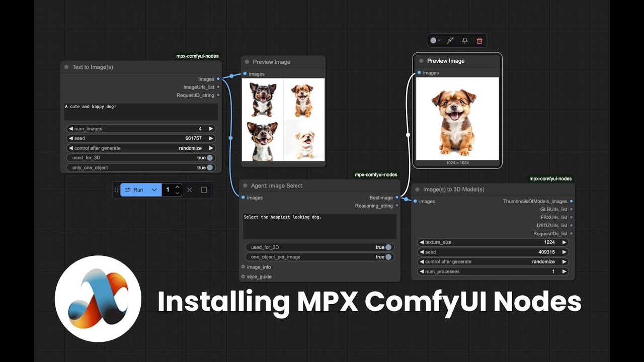This screenshot has height=362, width=644.
Task: Increase num_processes with right arrow
Action: click(x=565, y=271)
